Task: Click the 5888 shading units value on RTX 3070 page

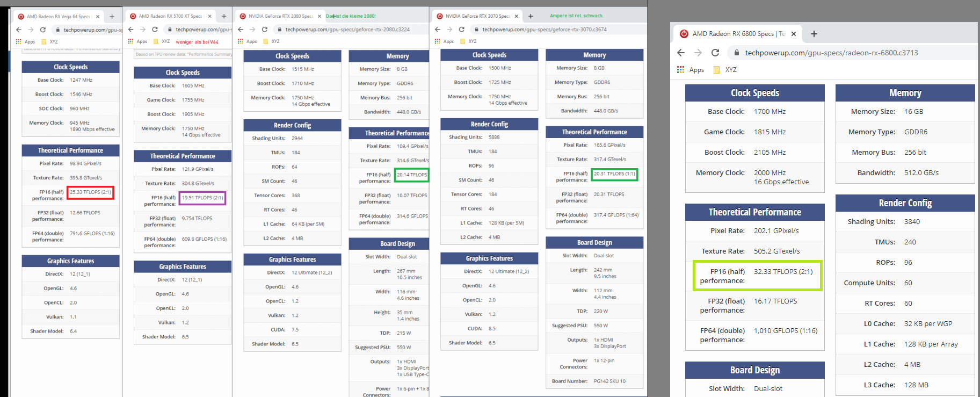Action: point(494,138)
